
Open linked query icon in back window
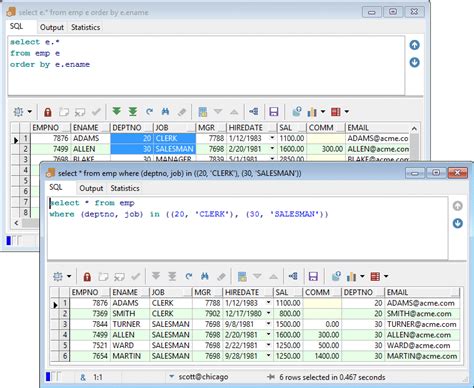tap(254, 112)
